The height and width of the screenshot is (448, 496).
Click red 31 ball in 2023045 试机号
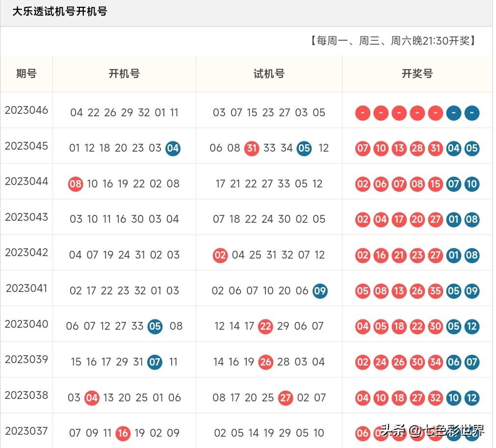click(x=252, y=148)
